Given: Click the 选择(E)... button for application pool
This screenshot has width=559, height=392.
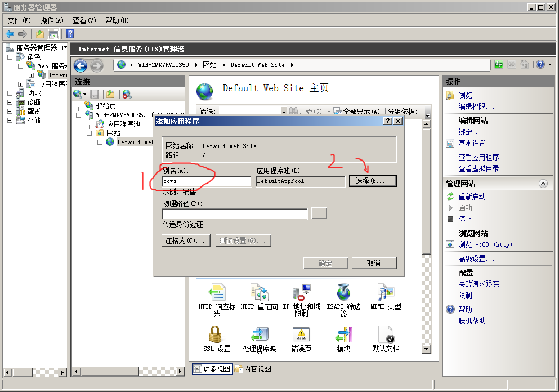Looking at the screenshot, I should point(372,181).
